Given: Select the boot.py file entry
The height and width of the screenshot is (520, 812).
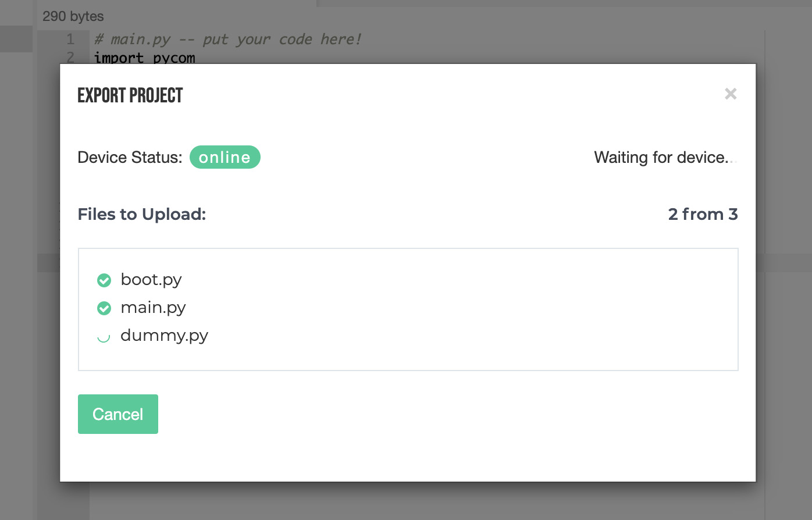Looking at the screenshot, I should click(151, 280).
